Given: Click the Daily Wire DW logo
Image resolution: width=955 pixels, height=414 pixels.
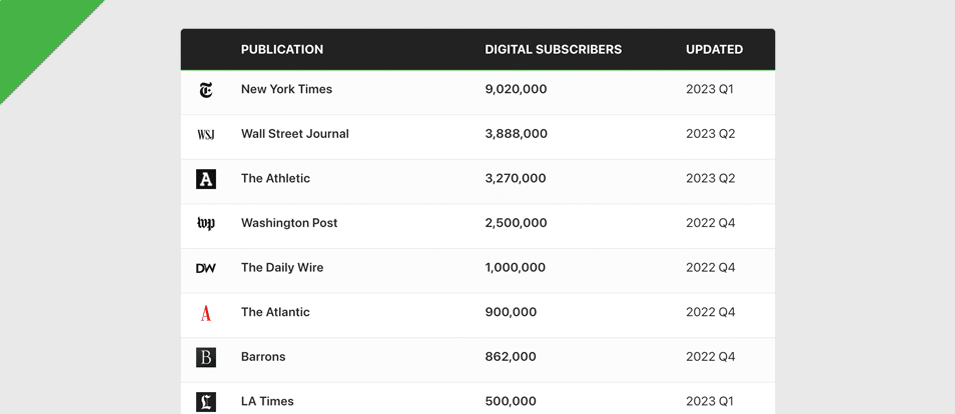Looking at the screenshot, I should click(206, 268).
